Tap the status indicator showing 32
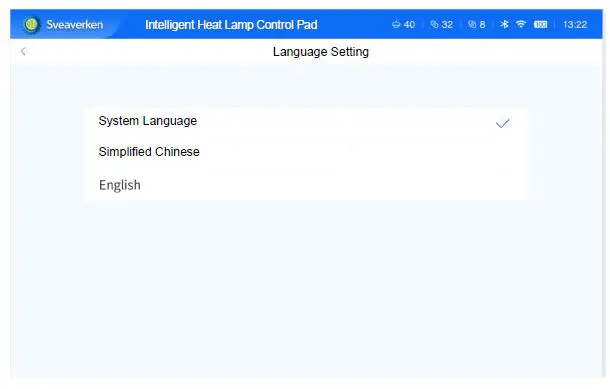The height and width of the screenshot is (389, 610). pyautogui.click(x=442, y=25)
